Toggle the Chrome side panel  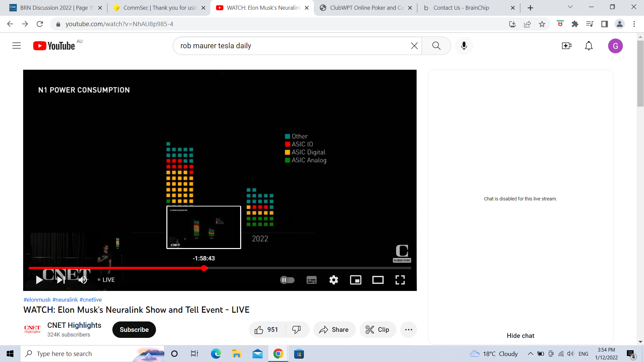(x=604, y=24)
